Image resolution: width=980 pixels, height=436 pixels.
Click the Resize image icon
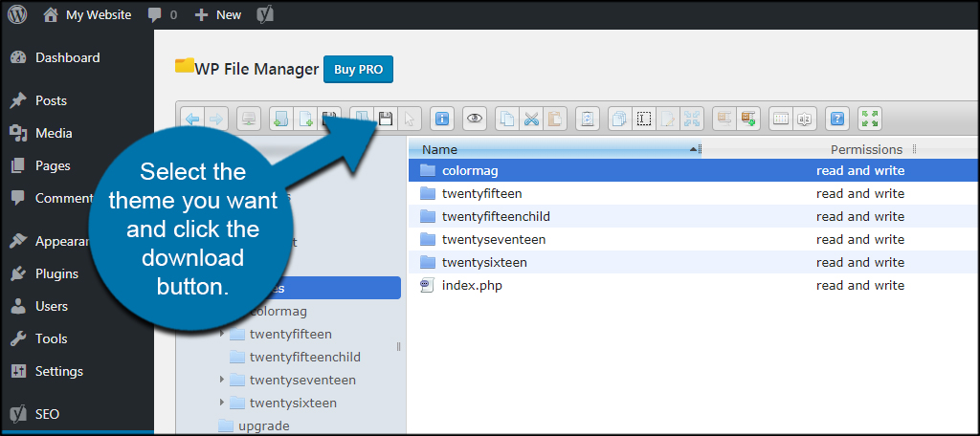(x=691, y=118)
